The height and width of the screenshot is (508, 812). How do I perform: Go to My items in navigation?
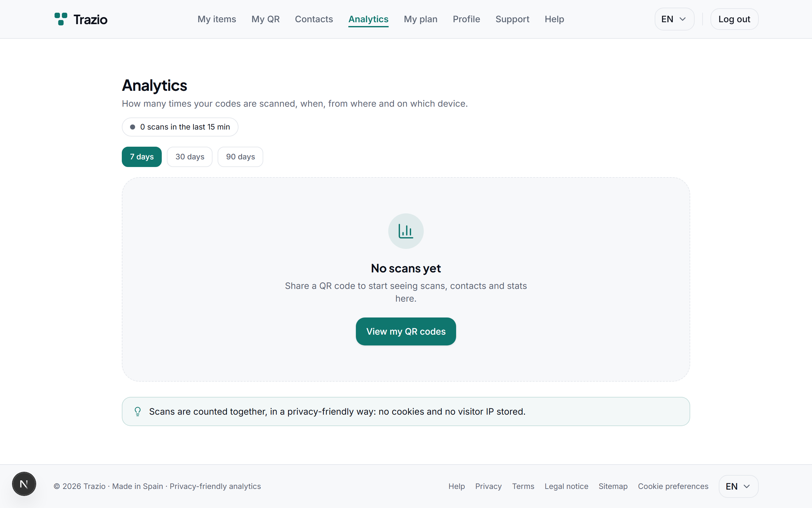pyautogui.click(x=217, y=19)
